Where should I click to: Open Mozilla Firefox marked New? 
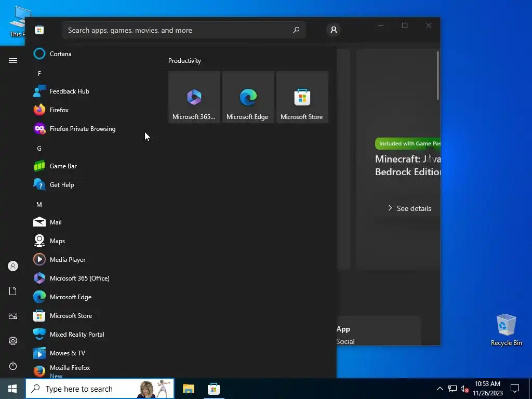[x=91, y=371]
